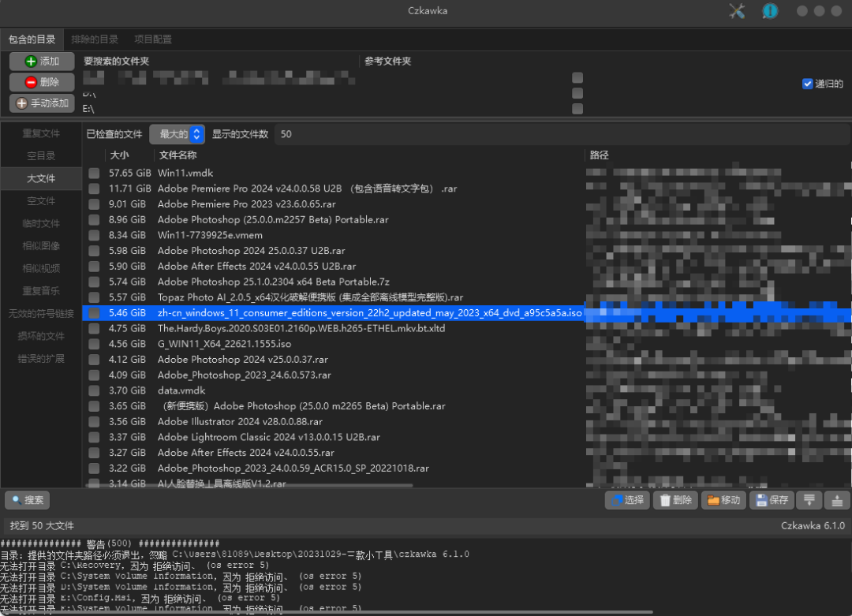Click the trash can delete icon

(665, 500)
